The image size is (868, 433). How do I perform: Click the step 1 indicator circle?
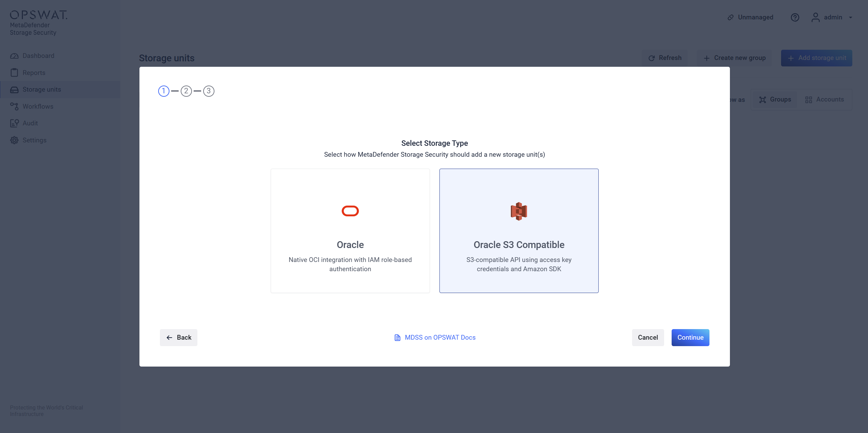[164, 91]
